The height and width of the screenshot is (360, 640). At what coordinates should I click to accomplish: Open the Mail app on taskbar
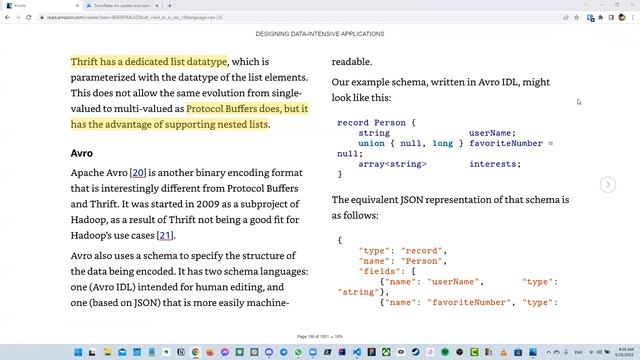coord(122,352)
